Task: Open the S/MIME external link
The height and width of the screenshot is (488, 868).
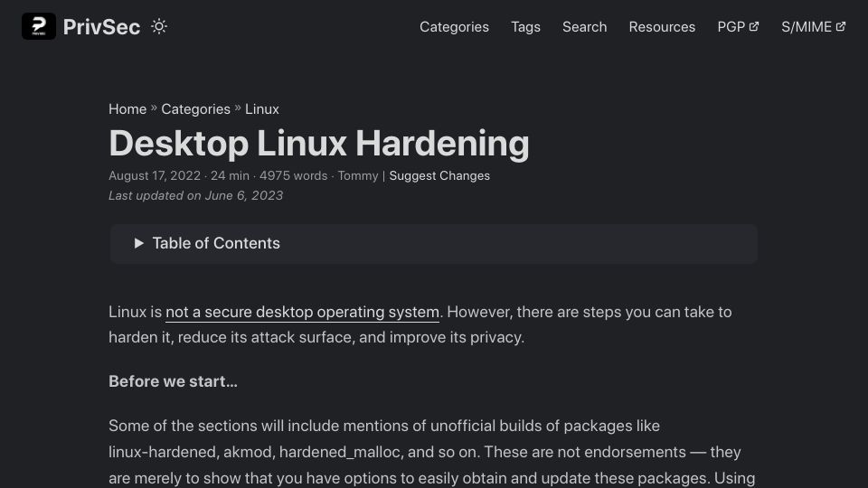Action: point(813,27)
